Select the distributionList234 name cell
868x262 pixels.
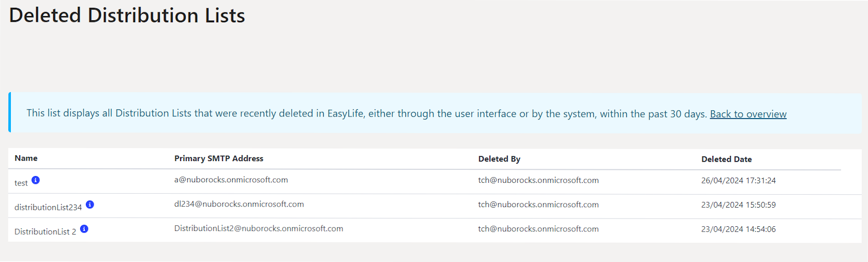pyautogui.click(x=48, y=207)
